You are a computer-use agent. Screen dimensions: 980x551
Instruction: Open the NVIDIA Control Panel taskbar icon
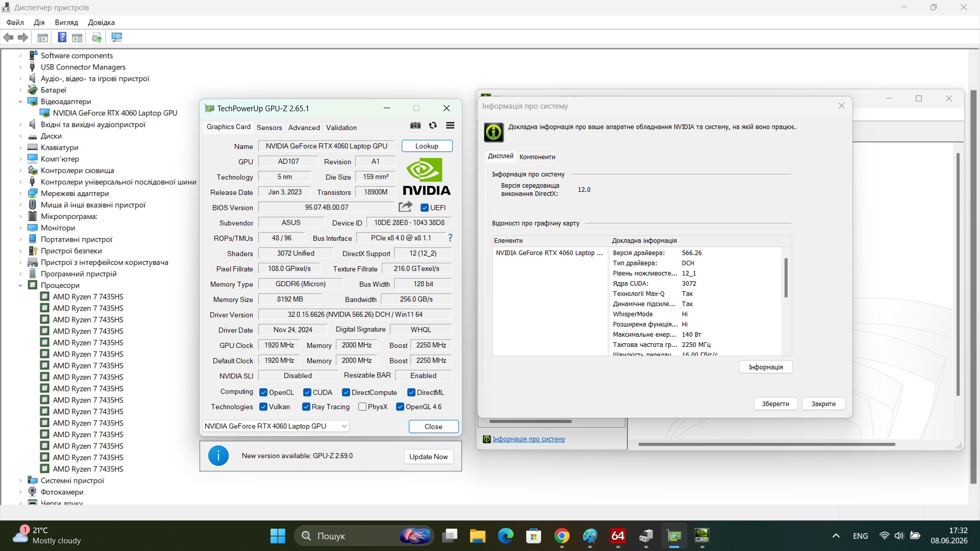pyautogui.click(x=702, y=536)
